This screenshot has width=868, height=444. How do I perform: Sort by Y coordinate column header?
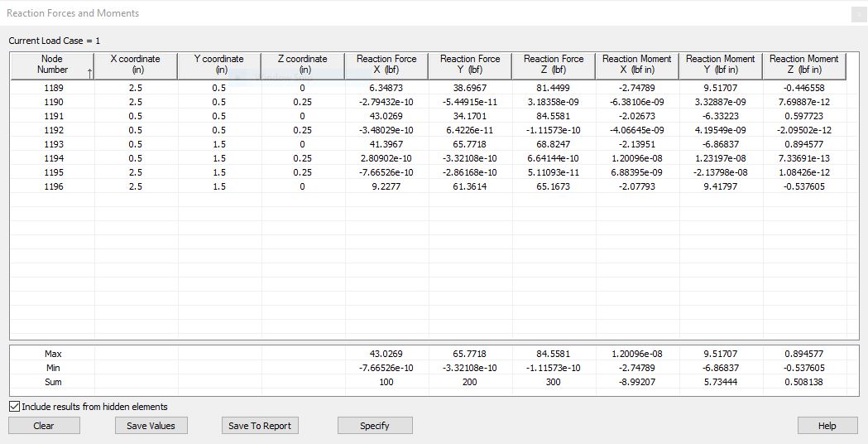coord(219,65)
